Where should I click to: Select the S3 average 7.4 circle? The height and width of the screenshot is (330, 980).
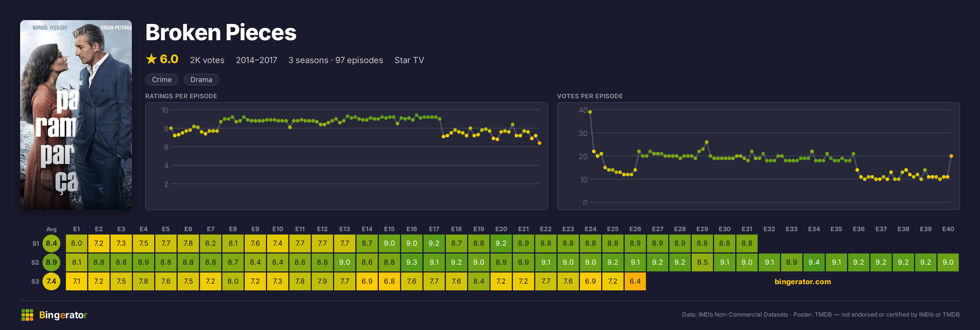click(51, 281)
